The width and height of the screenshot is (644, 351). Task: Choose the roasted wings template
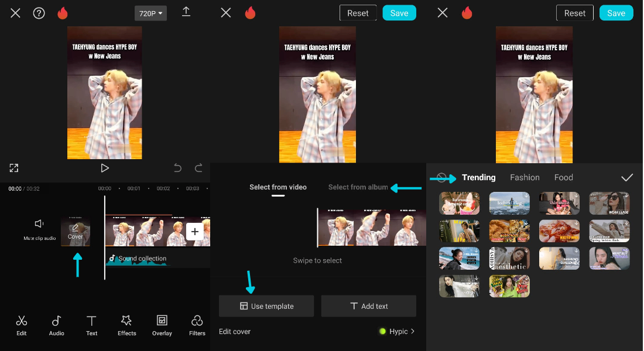pos(559,230)
